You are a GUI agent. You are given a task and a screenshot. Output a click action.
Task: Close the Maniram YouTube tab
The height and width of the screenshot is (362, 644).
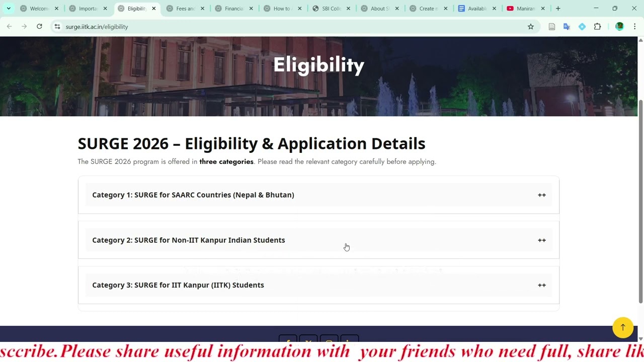[x=543, y=9]
